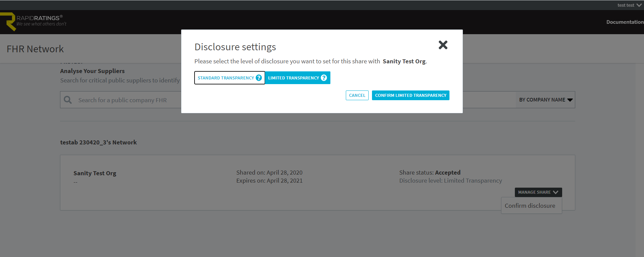Image resolution: width=644 pixels, height=257 pixels.
Task: Open Standard Transparency help icon
Action: tap(259, 78)
